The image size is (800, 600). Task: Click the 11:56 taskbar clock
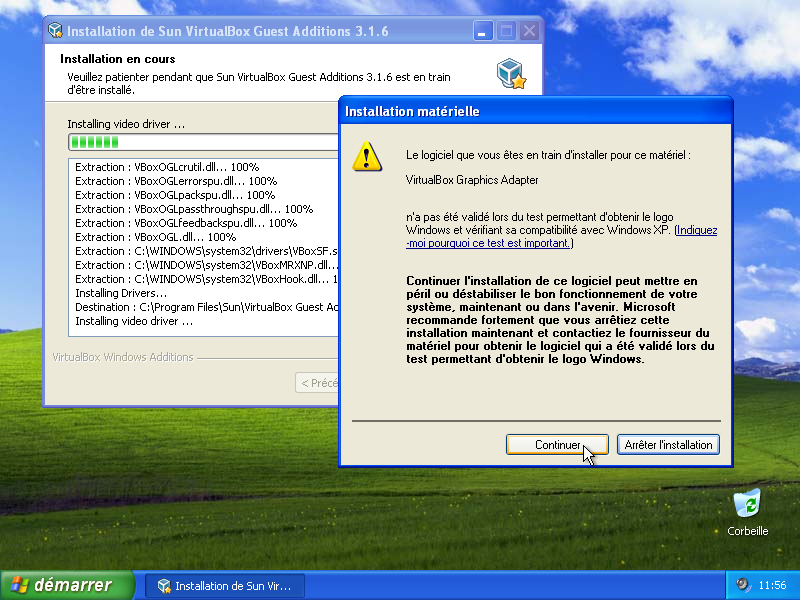772,586
